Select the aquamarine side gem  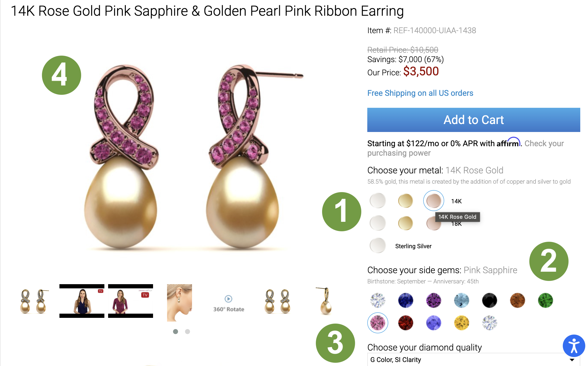pos(461,300)
